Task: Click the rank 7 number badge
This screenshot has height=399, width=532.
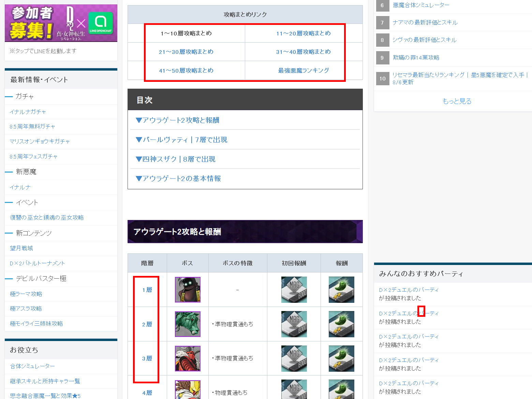Action: tap(382, 23)
